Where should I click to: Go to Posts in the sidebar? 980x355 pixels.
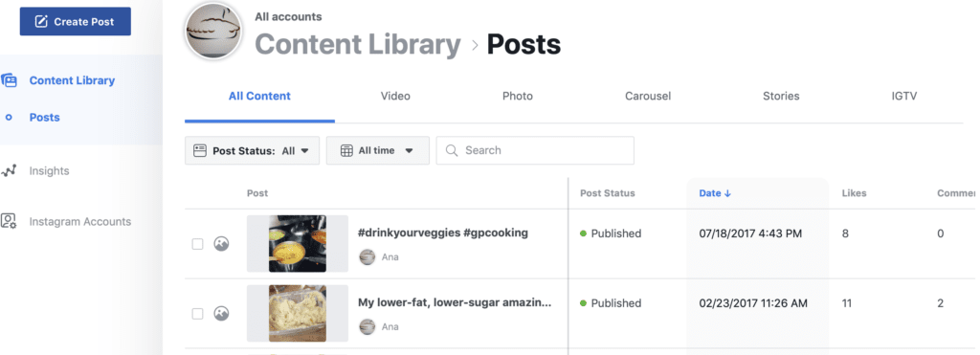pos(44,117)
